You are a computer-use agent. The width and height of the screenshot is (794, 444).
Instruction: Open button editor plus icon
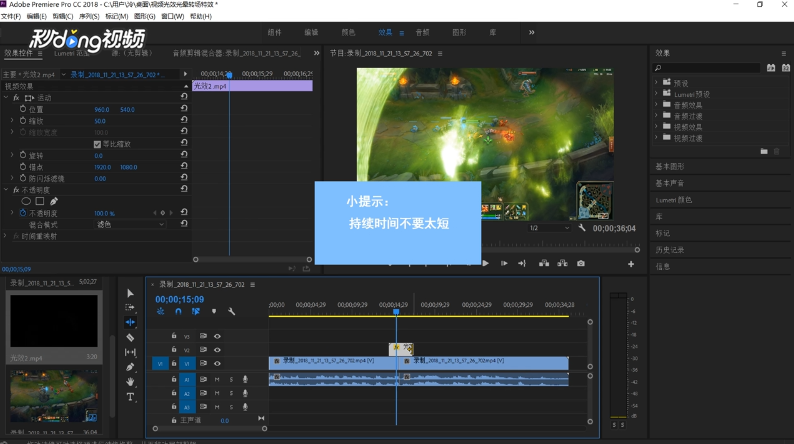[x=631, y=264]
